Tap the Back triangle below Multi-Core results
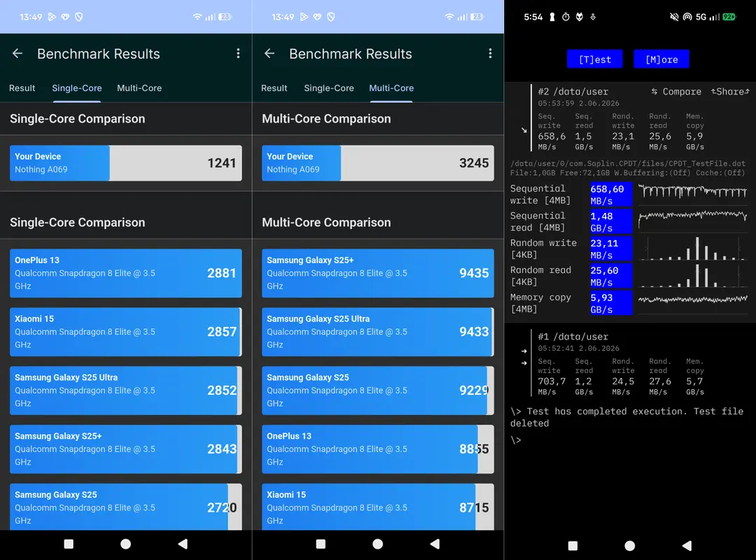Screen dimensions: 756x560 [435, 544]
